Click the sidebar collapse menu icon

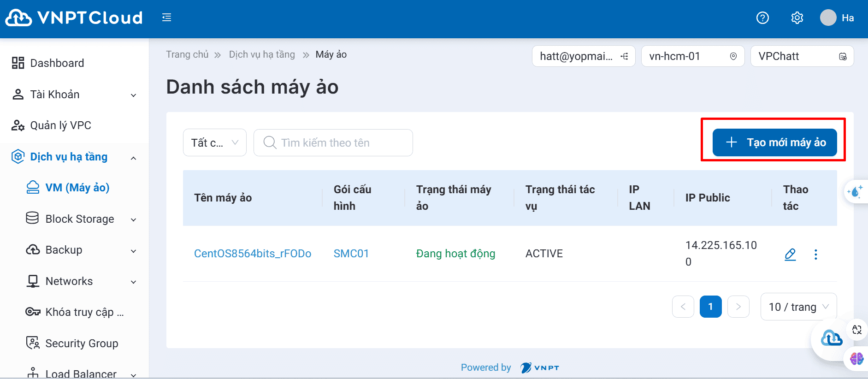pyautogui.click(x=166, y=18)
